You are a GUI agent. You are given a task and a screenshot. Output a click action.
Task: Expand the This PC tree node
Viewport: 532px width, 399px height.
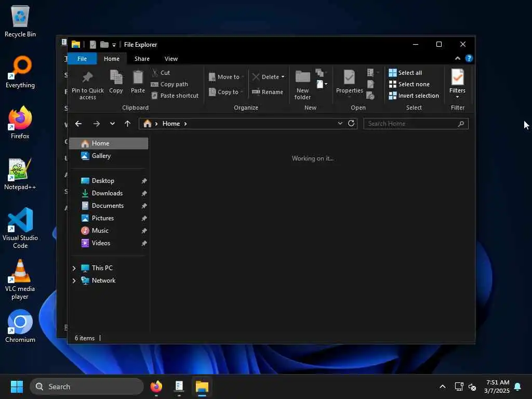pos(74,268)
